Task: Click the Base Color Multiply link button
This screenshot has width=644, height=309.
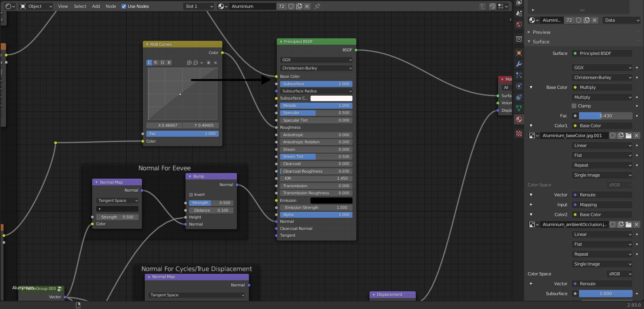Action: (602, 87)
